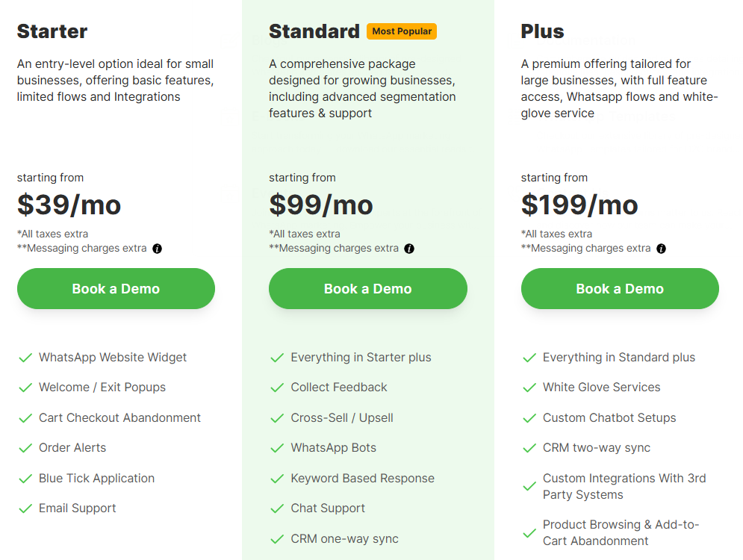Select the Plus plan heading
The height and width of the screenshot is (560, 743).
[542, 32]
